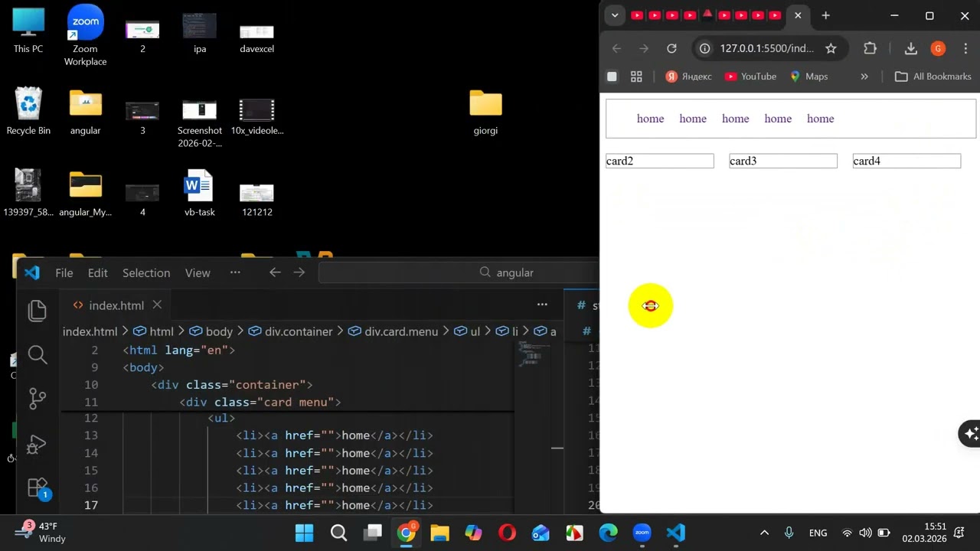The width and height of the screenshot is (980, 551).
Task: Open the Zoom Workplace desktop shortcut
Action: [85, 34]
